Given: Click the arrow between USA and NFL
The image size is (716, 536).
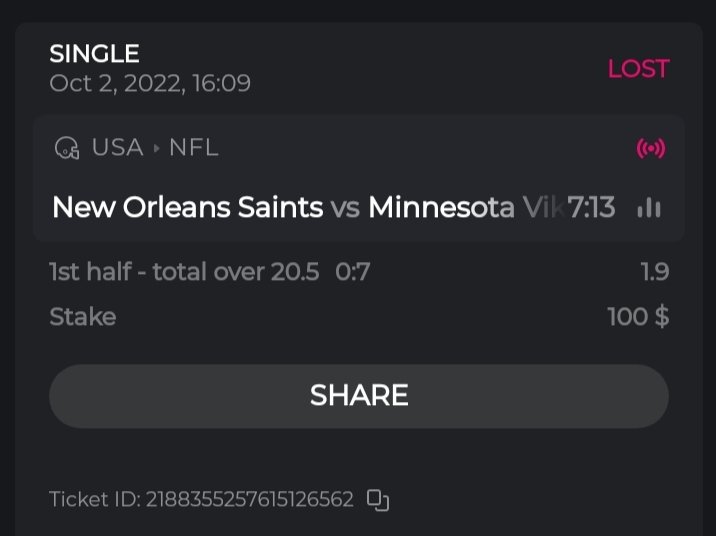Looking at the screenshot, I should 156,149.
